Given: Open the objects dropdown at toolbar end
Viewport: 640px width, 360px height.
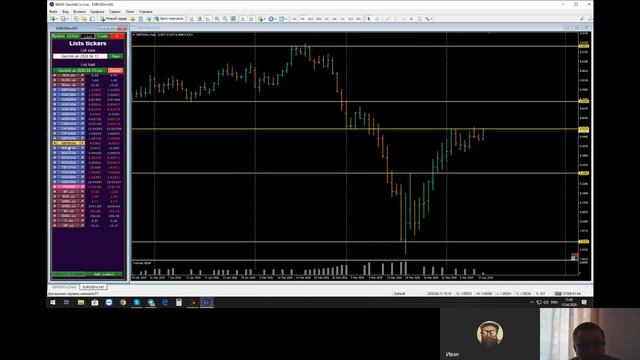Looking at the screenshot, I should [429, 19].
